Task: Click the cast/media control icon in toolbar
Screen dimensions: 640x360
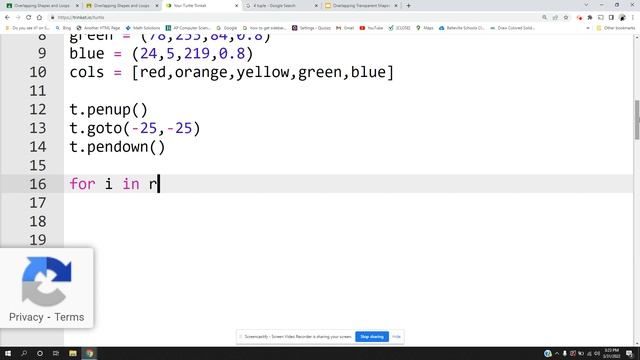Action: [600, 18]
